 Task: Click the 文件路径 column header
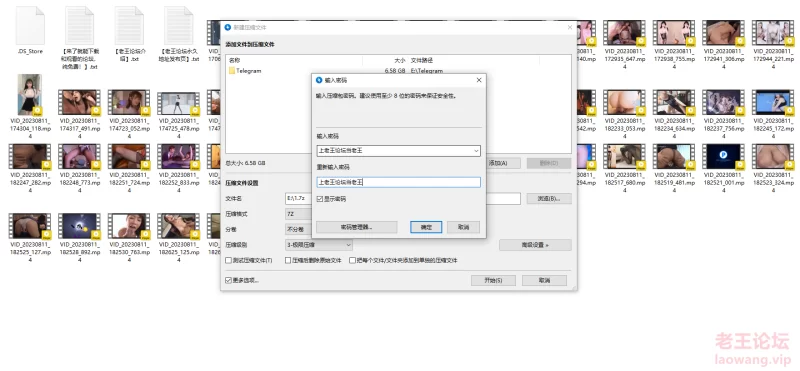422,60
